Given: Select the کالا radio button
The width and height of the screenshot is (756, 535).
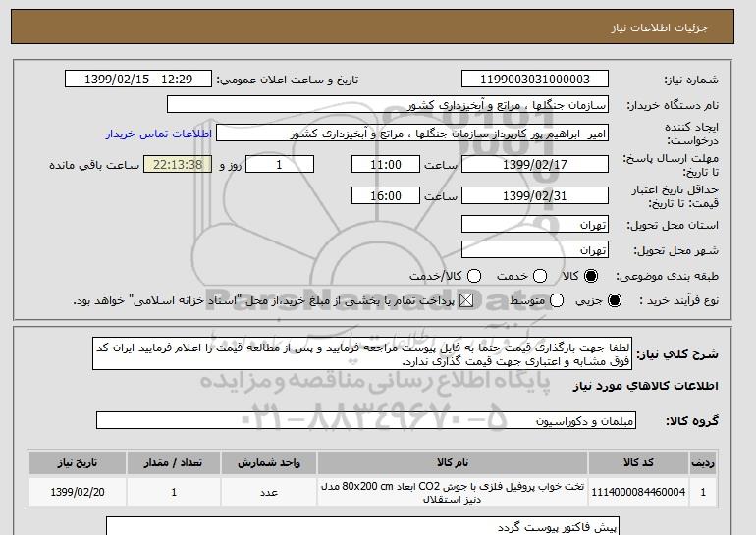Looking at the screenshot, I should [591, 276].
